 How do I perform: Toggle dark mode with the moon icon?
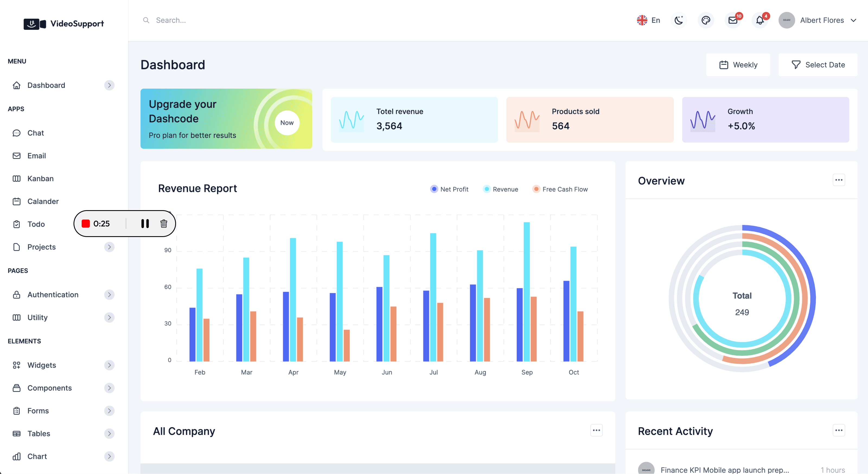pos(679,20)
